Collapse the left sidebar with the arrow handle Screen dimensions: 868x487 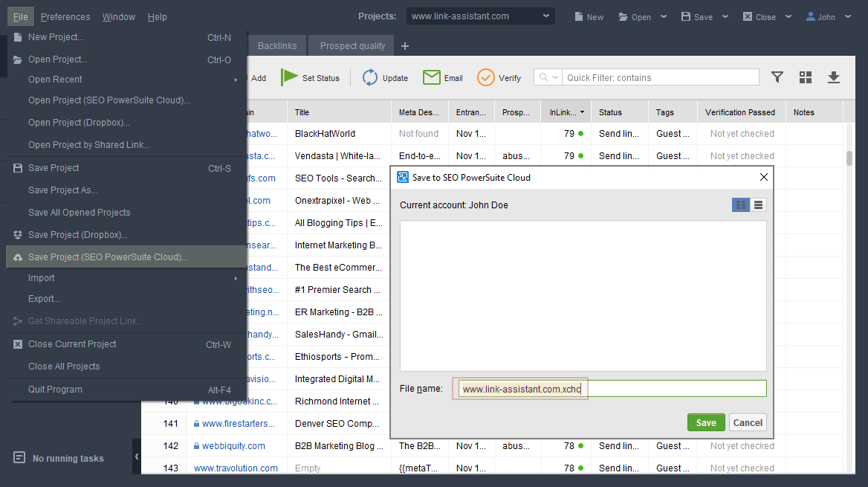tap(137, 457)
